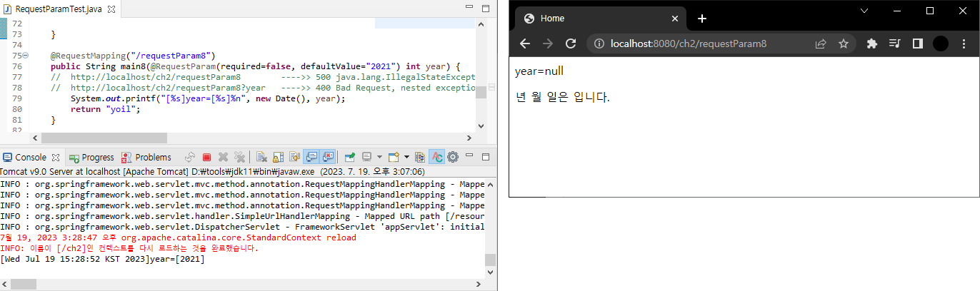Click the Open Console icon
This screenshot has width=980, height=291.
[394, 157]
